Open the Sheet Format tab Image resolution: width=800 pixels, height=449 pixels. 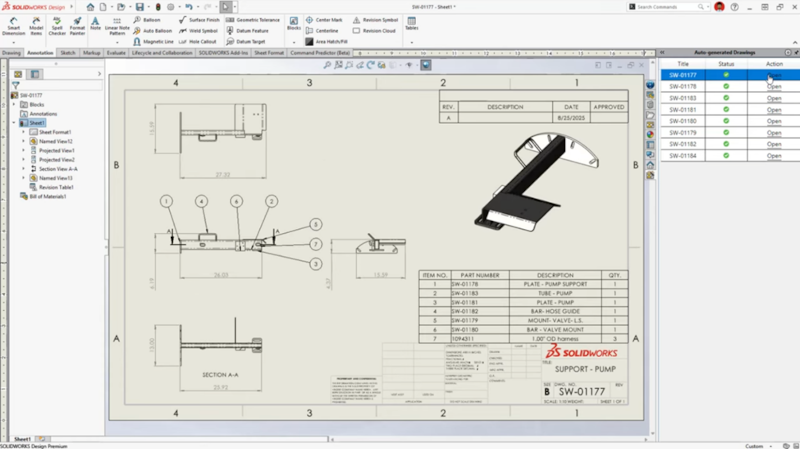[269, 52]
